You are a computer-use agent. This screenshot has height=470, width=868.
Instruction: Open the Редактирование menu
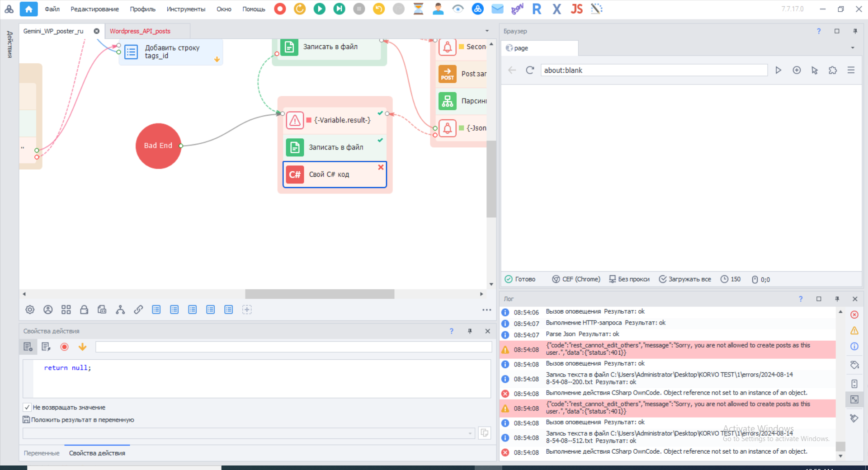point(94,9)
